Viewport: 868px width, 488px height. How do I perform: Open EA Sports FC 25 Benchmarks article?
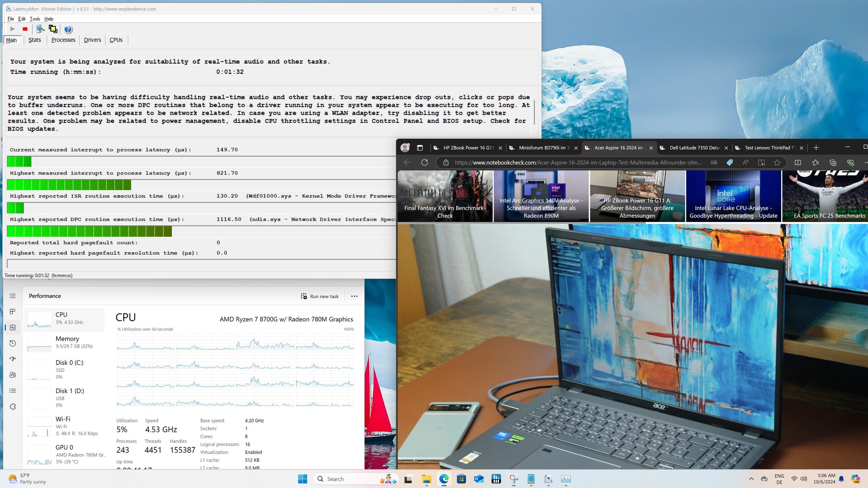coord(825,196)
